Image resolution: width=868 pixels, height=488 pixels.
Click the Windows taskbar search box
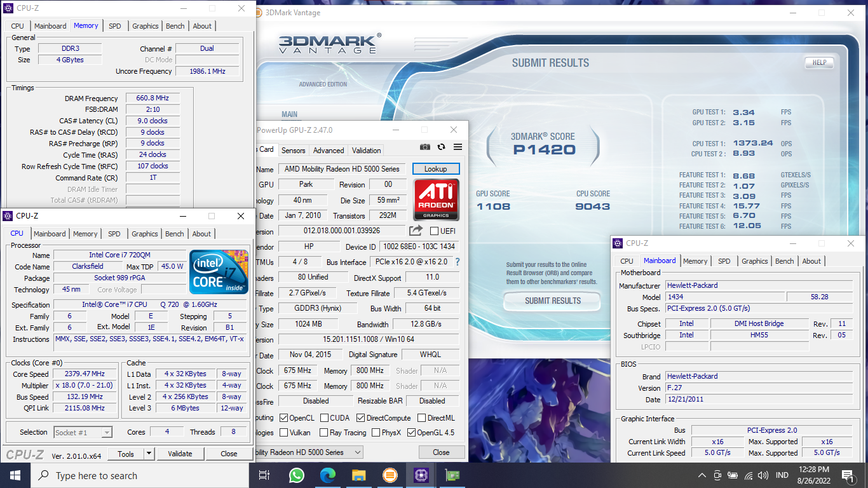click(x=139, y=475)
